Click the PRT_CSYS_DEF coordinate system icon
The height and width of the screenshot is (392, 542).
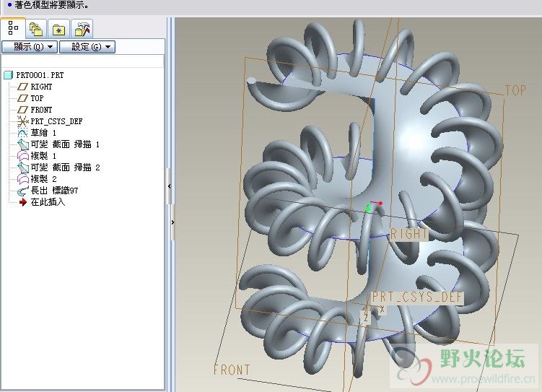[22, 121]
